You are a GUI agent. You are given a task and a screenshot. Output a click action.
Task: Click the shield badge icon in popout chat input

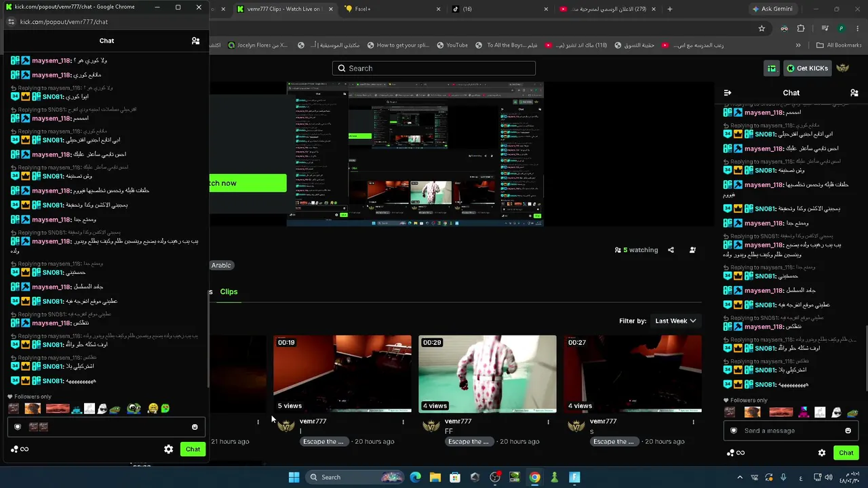(x=18, y=427)
